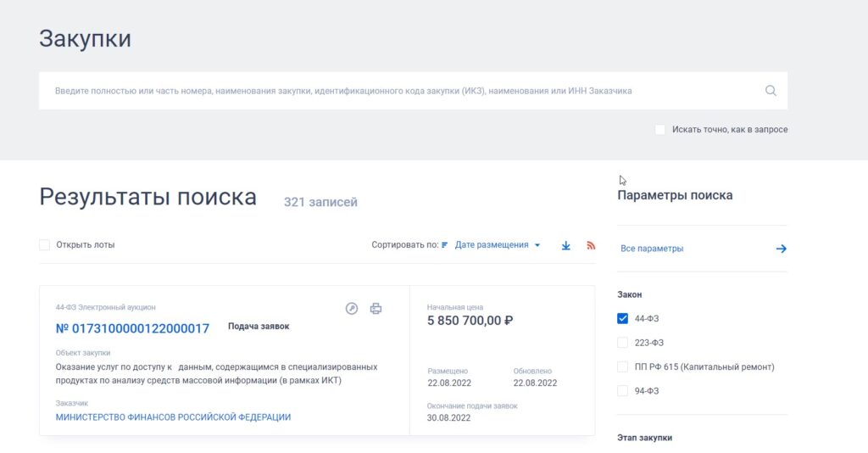Screen dimensions: 868x453
Task: Tick the 94-ФЗ checkbox
Action: pyautogui.click(x=623, y=391)
